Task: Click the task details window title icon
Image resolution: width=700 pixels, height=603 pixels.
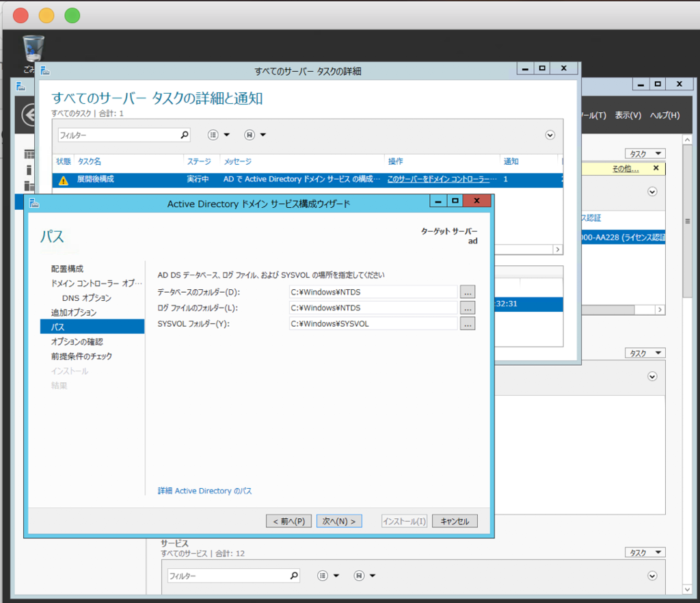Action: (45, 70)
